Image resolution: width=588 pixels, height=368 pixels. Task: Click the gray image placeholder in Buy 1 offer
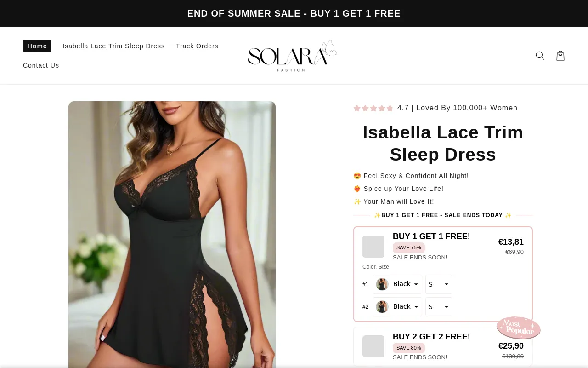tap(373, 247)
